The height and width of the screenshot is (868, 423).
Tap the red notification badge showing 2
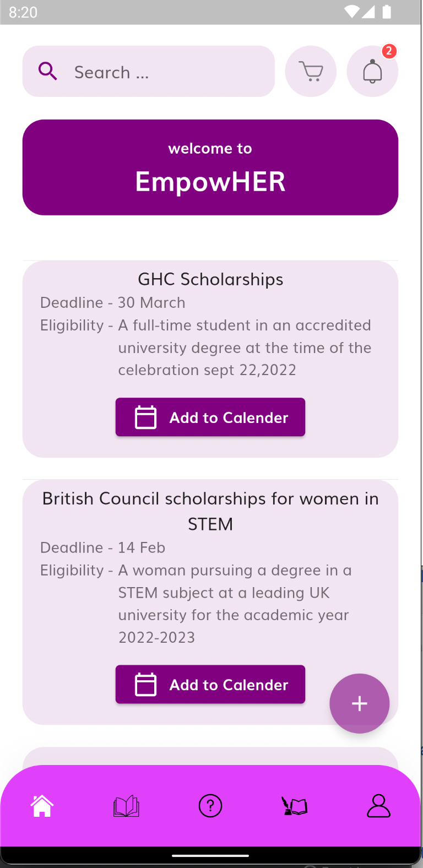point(389,51)
